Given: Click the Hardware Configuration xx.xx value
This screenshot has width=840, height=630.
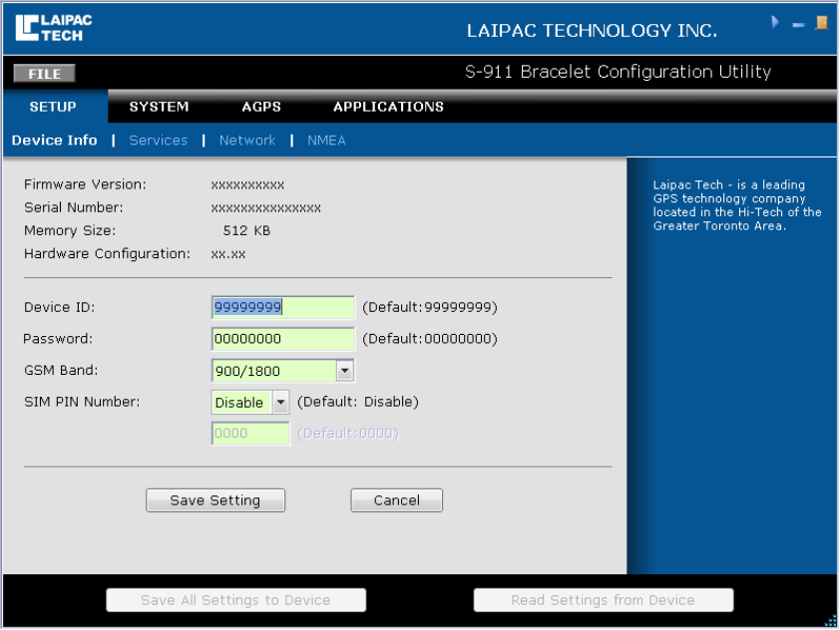Looking at the screenshot, I should point(228,254).
